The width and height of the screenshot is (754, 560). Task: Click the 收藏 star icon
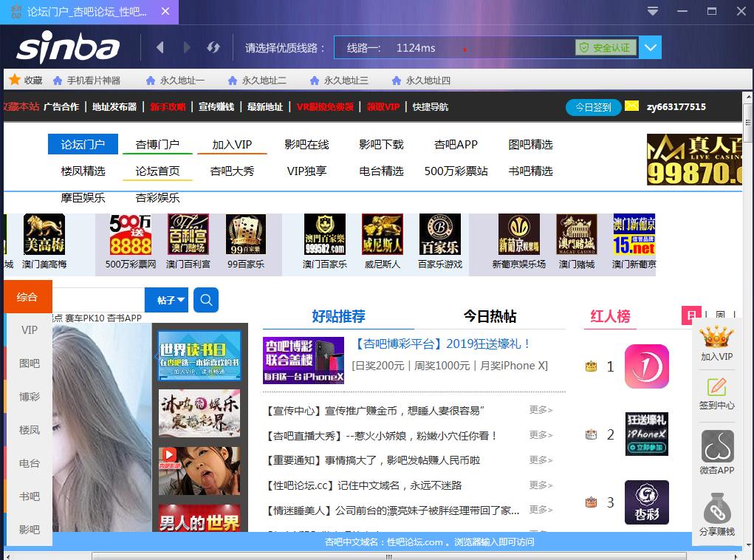(x=15, y=80)
